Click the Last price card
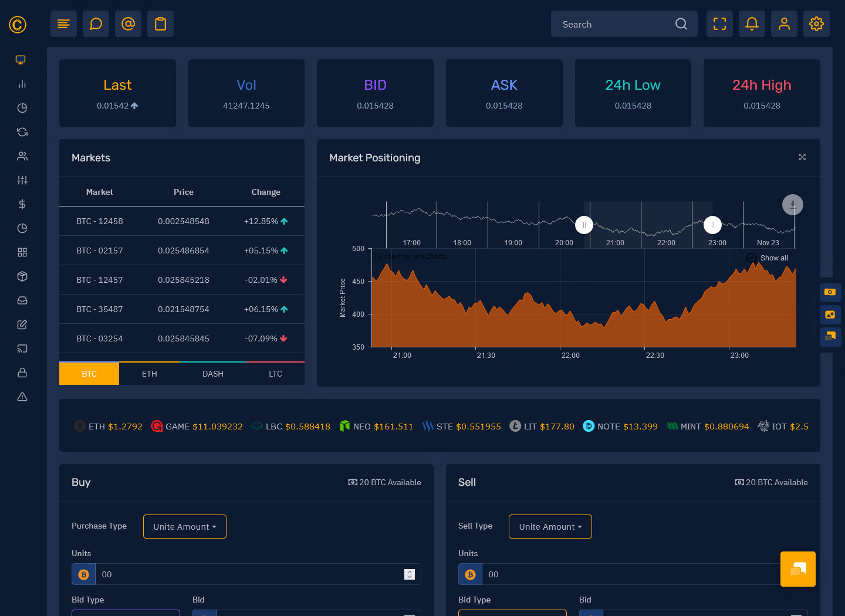 pos(117,93)
